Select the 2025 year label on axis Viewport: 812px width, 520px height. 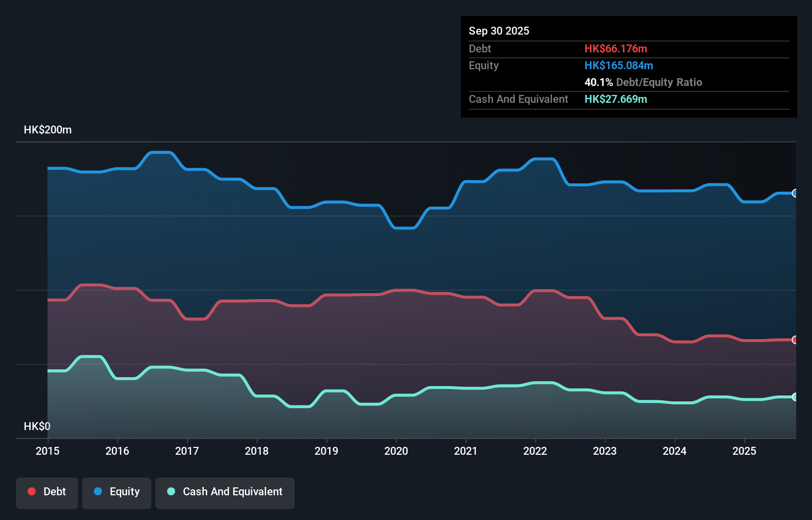coord(745,451)
